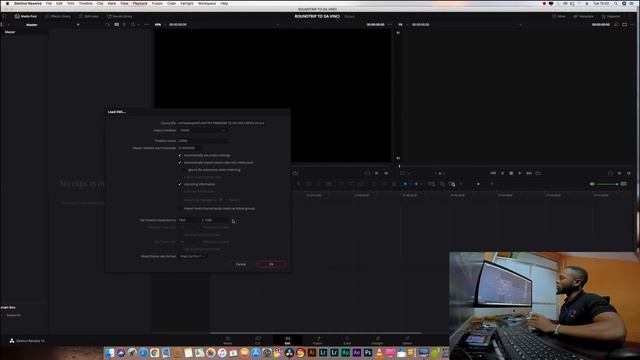
Task: Enable Import multi-channel audio tracks as linked groups
Action: coord(180,209)
